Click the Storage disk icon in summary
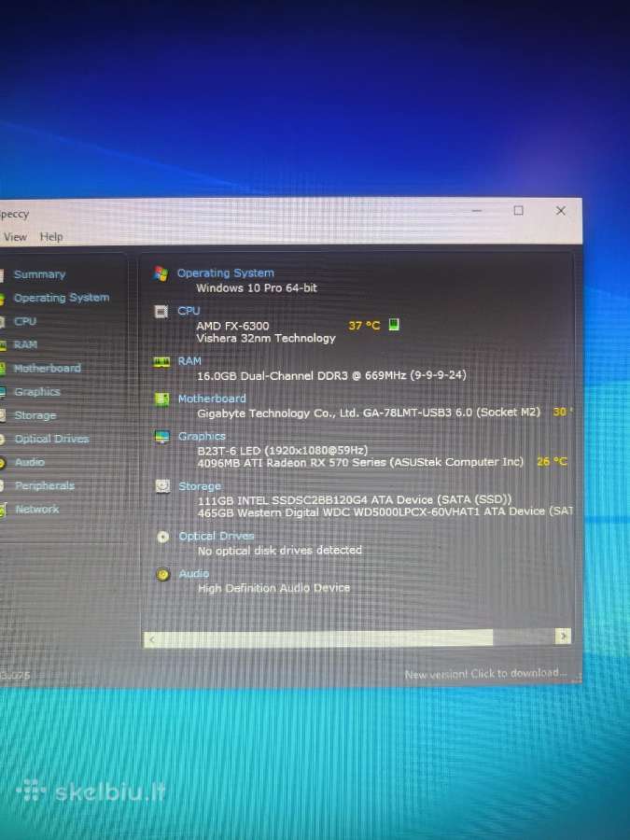630x840 pixels. pos(162,486)
